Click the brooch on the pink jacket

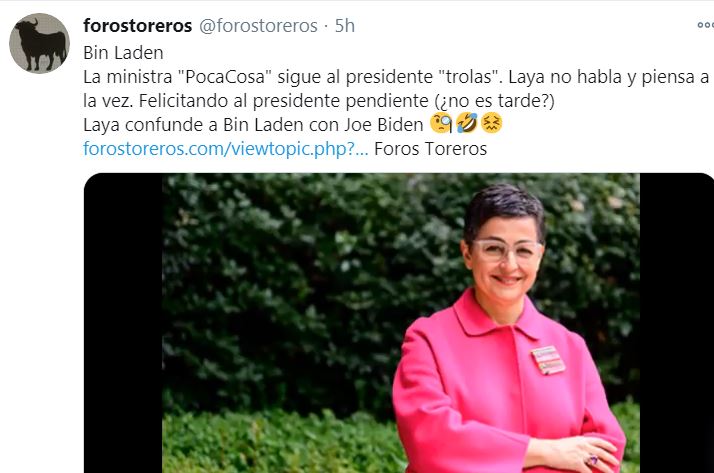coord(548,360)
